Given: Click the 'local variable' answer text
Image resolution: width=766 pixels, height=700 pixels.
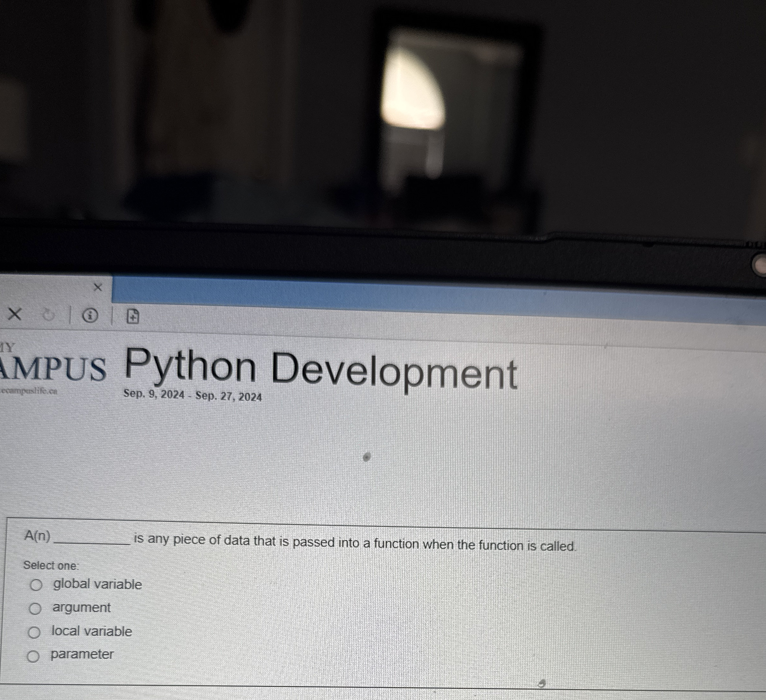Looking at the screenshot, I should (x=92, y=631).
